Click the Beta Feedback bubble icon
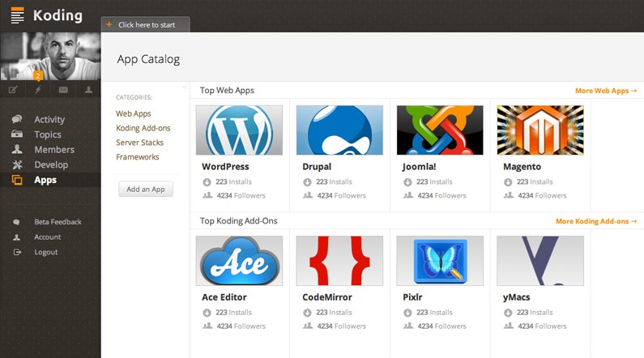The height and width of the screenshot is (358, 644). (16, 222)
